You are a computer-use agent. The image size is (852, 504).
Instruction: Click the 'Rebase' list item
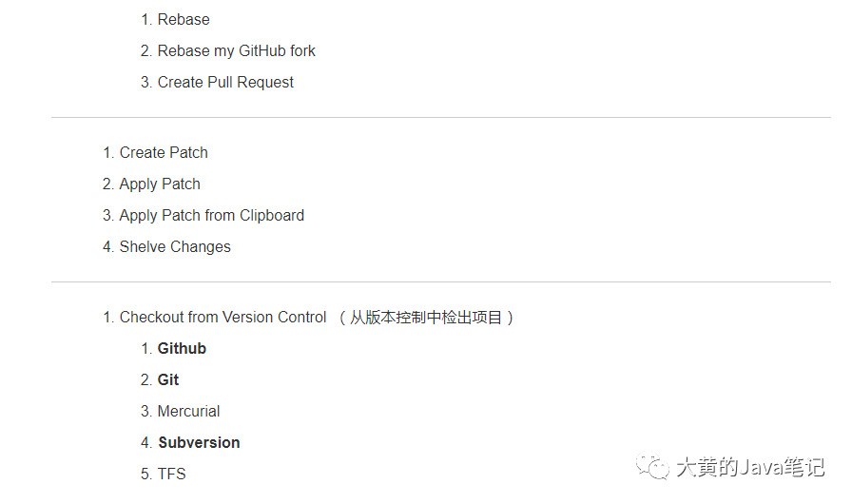coord(184,19)
